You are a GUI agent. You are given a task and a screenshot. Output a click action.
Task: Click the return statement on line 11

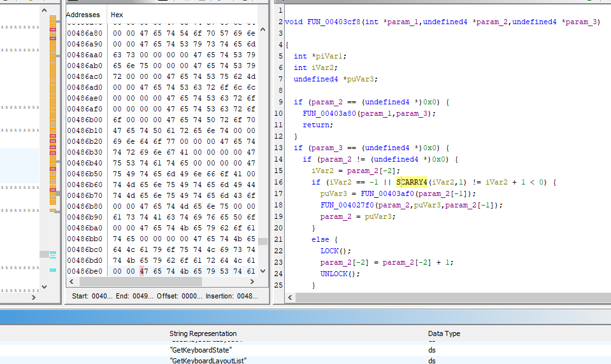[318, 125]
